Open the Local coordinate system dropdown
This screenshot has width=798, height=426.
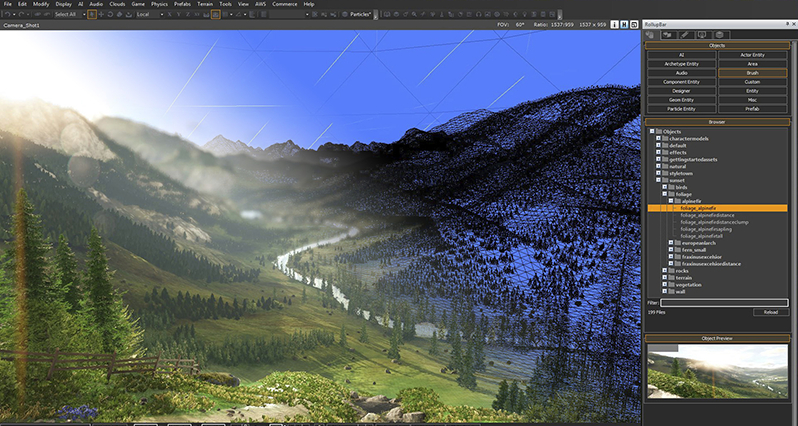coord(152,15)
